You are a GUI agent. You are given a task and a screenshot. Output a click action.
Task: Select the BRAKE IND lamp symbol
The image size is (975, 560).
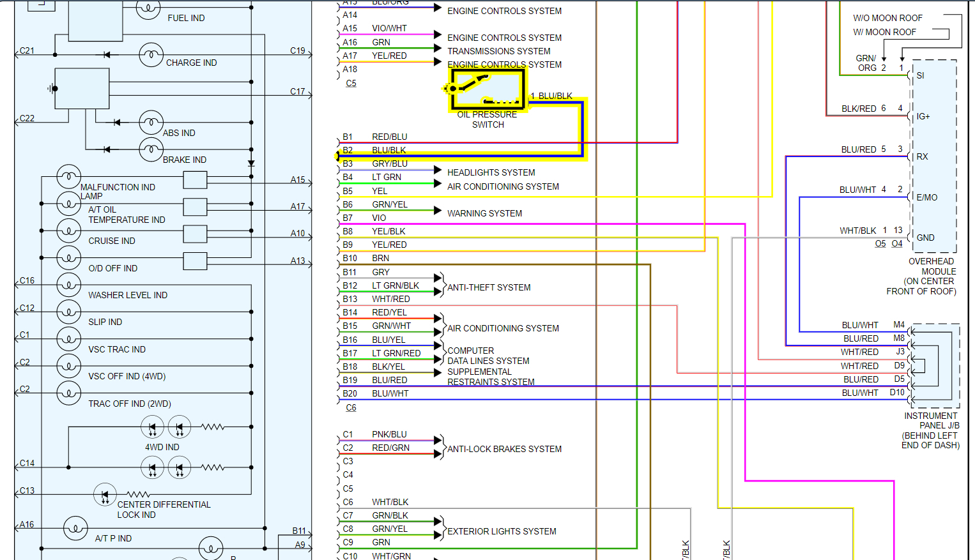tap(151, 149)
